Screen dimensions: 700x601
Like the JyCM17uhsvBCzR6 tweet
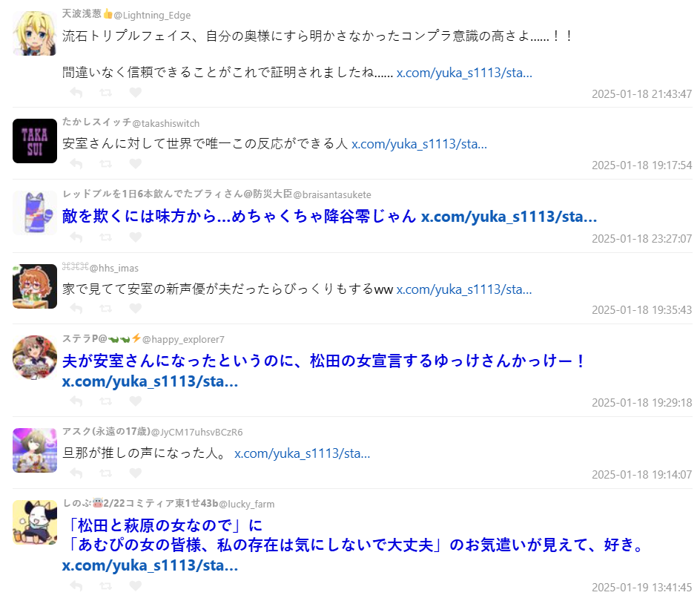click(x=135, y=473)
